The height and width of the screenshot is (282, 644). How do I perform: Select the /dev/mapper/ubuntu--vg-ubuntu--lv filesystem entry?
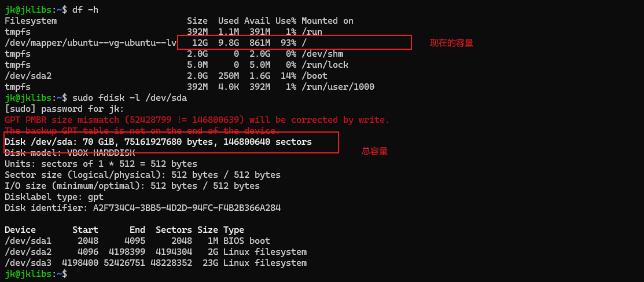[90, 43]
